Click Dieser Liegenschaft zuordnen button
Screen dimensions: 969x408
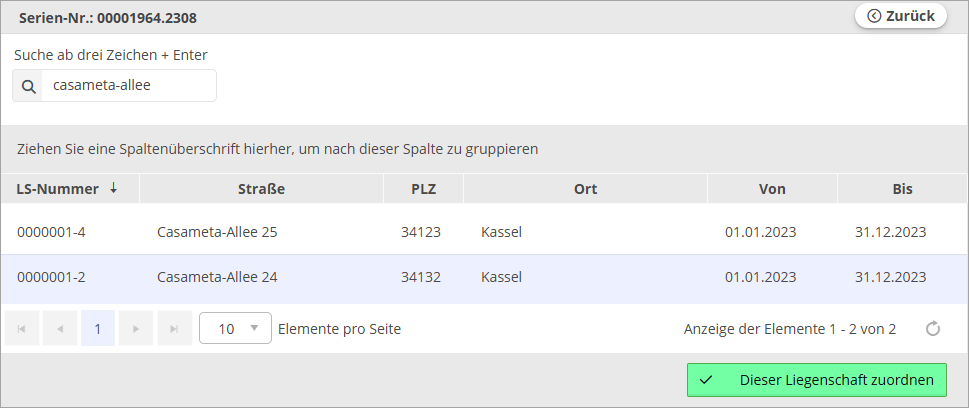pos(816,380)
